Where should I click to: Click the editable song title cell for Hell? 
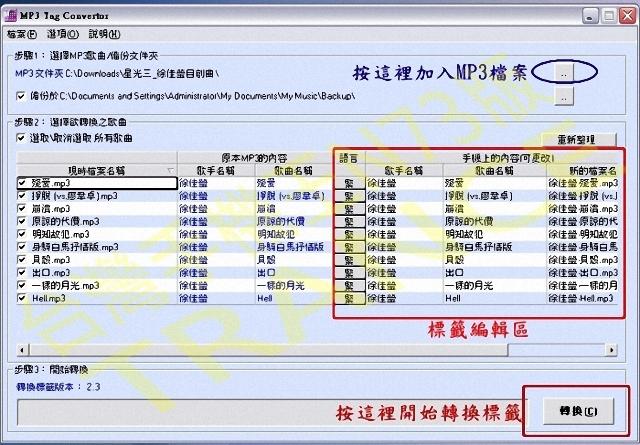tap(495, 298)
